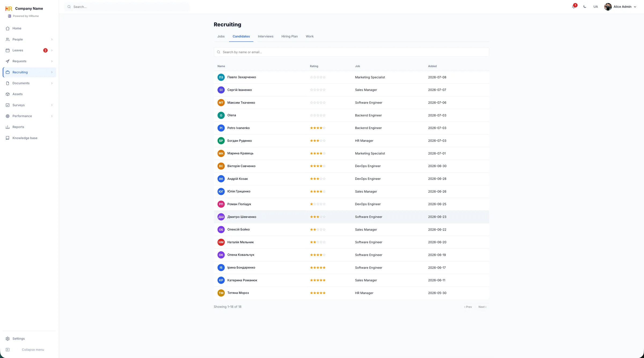
Task: Expand the Leaves submenu chevron
Action: (52, 50)
